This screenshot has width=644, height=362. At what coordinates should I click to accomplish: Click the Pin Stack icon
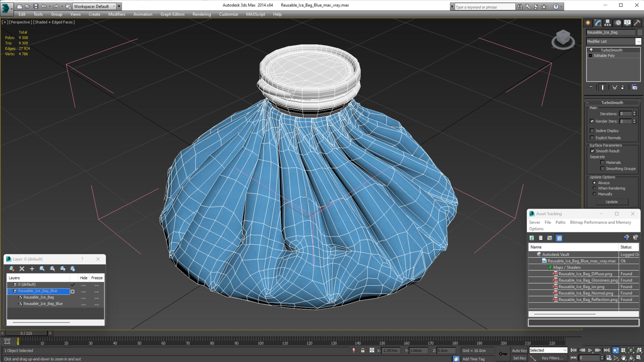point(591,87)
